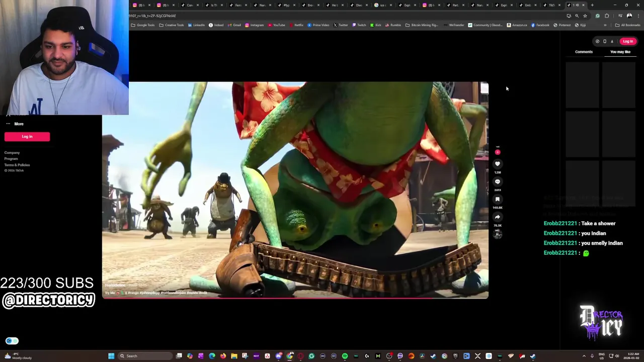Open a new browser tab

[592, 5]
